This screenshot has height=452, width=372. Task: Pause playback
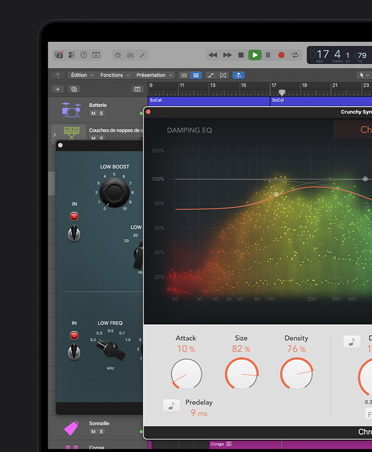(268, 55)
